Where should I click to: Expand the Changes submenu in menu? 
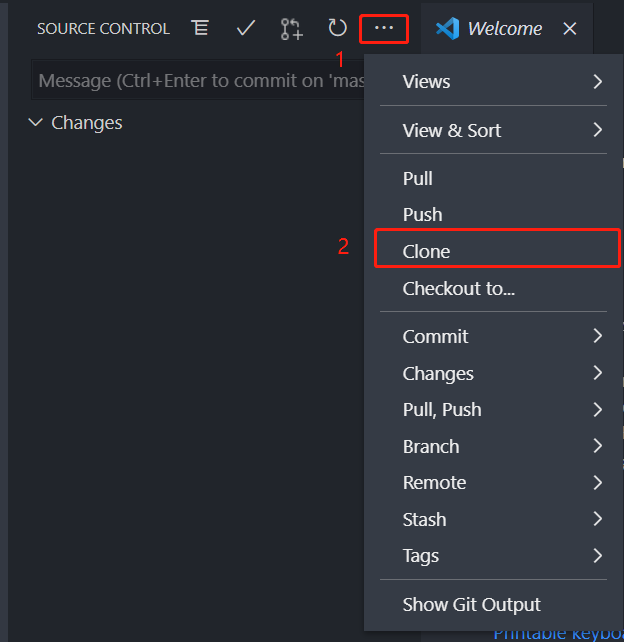point(493,373)
